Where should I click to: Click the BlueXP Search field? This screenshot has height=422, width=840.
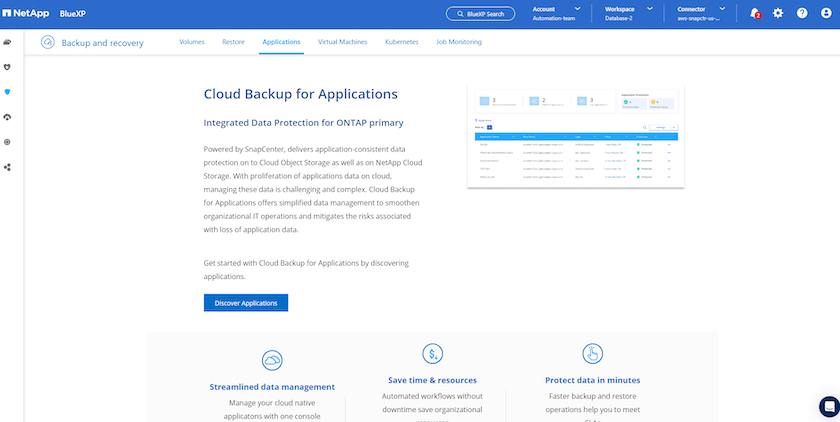tap(481, 13)
